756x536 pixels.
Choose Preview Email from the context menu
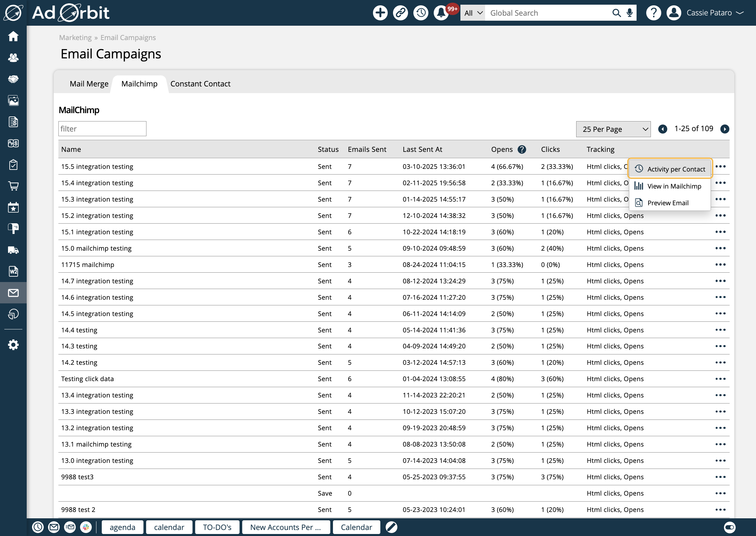point(668,203)
